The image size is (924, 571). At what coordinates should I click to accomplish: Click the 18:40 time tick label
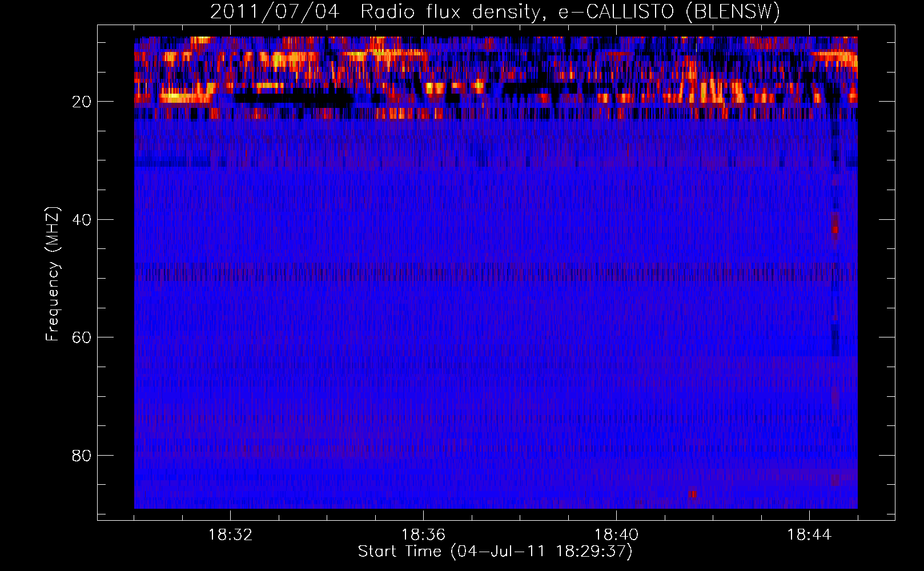point(616,535)
